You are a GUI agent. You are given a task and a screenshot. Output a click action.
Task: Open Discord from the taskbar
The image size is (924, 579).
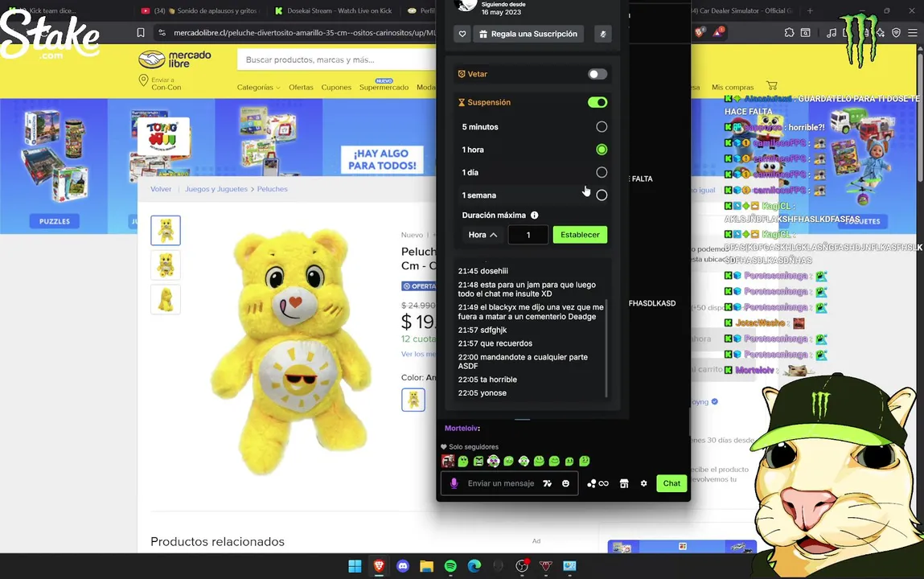403,566
